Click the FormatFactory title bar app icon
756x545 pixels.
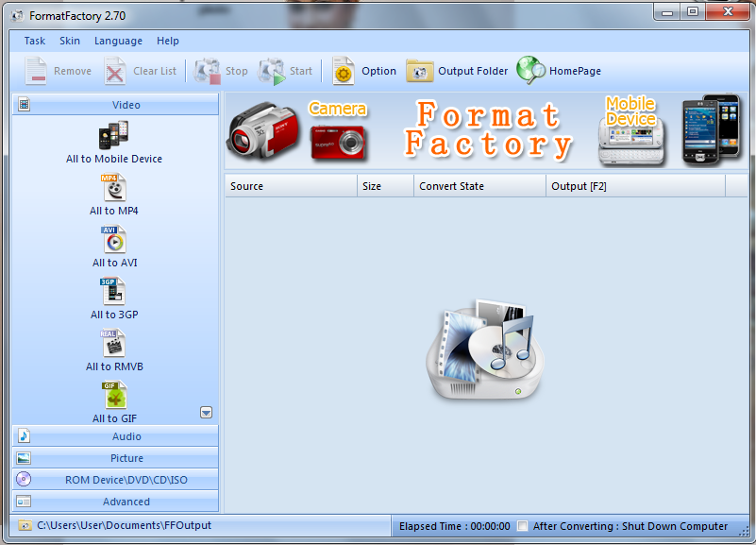point(17,16)
